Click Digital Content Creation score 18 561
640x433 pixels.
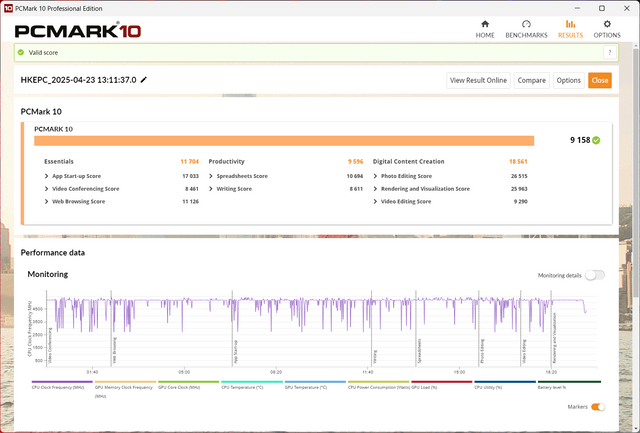coord(518,162)
